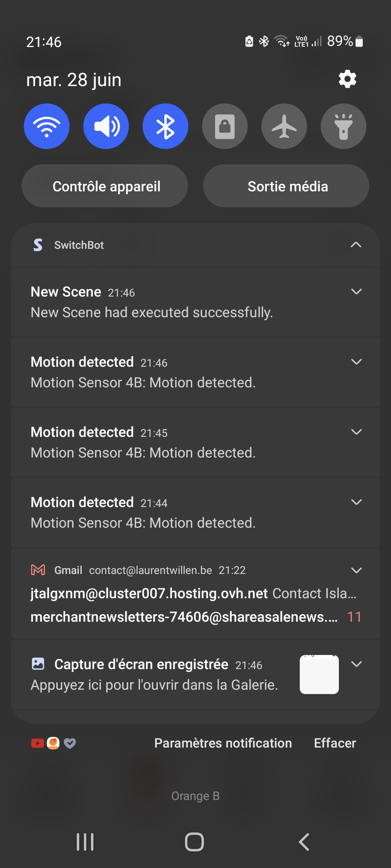This screenshot has height=868, width=391.
Task: Expand the New Scene notification
Action: (356, 292)
